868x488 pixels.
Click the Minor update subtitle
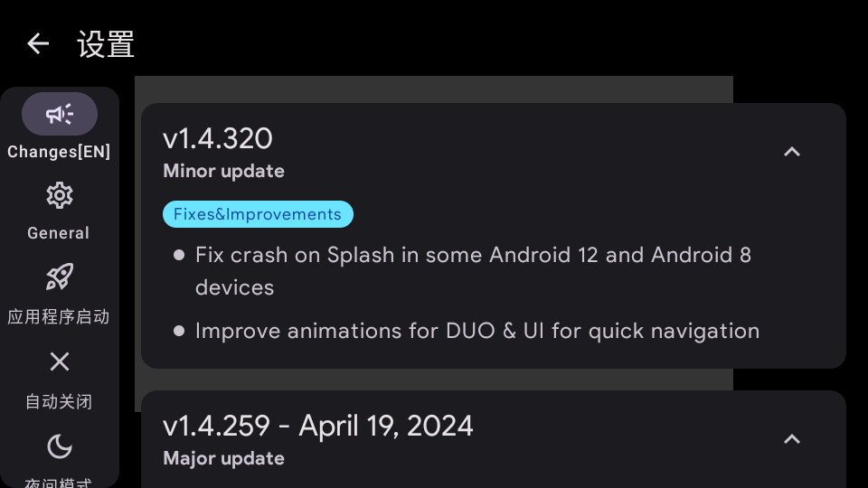click(x=224, y=171)
